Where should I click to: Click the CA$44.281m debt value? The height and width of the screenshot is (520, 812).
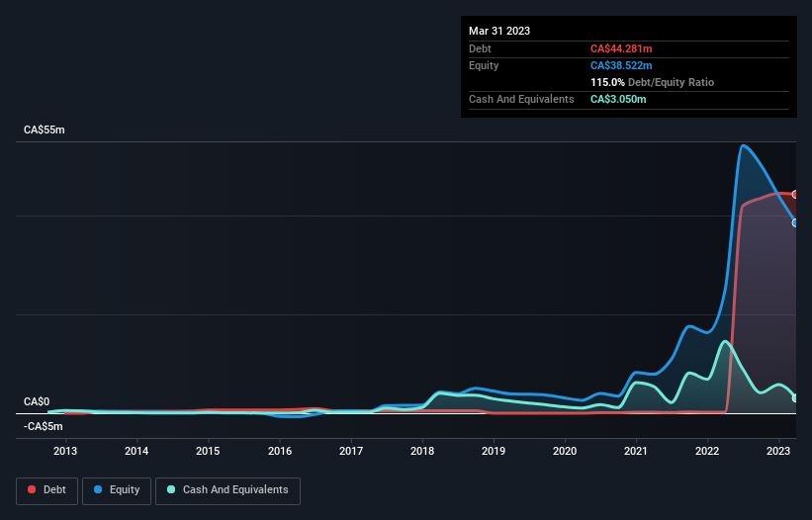[621, 48]
